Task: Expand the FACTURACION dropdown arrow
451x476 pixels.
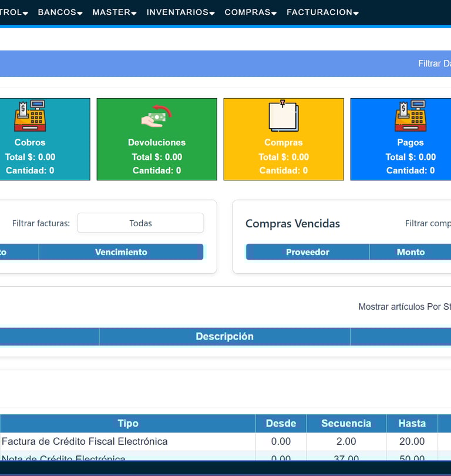Action: click(x=356, y=14)
